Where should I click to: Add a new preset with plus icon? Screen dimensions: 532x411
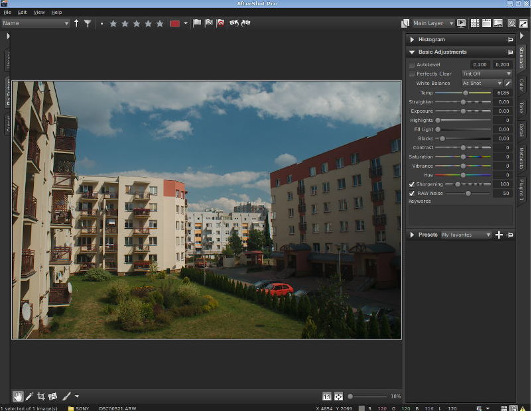point(499,235)
